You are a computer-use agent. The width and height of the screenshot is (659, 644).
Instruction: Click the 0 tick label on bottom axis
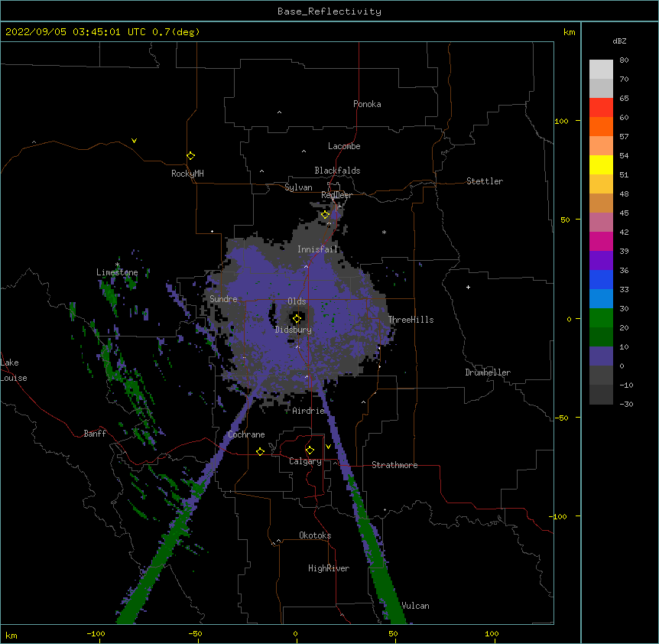click(x=295, y=634)
